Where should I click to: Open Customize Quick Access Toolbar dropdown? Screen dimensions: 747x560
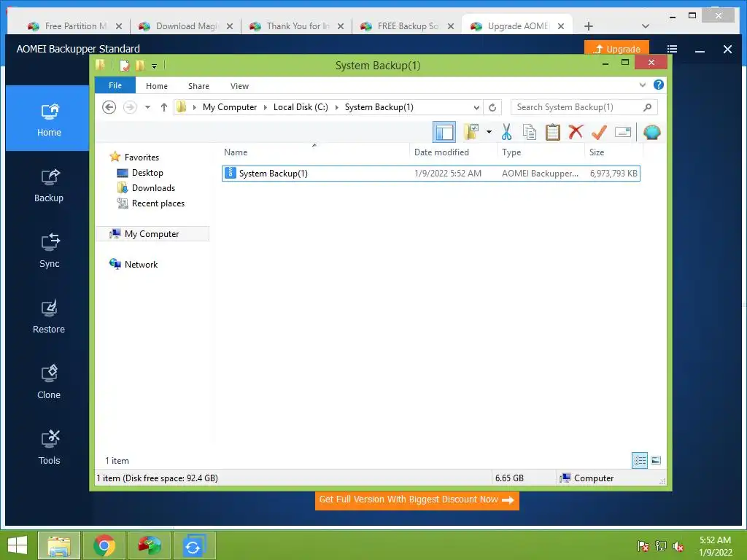[x=154, y=66]
